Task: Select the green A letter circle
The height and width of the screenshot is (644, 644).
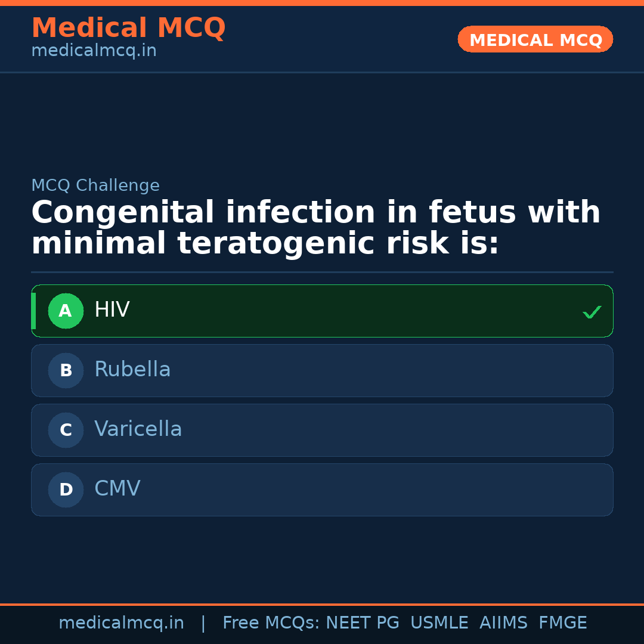Action: coord(66,311)
